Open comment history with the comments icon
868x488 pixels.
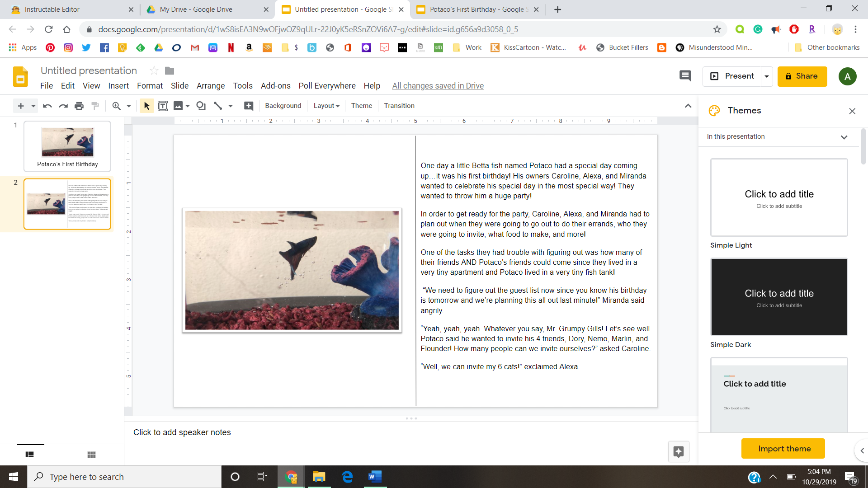click(x=685, y=76)
